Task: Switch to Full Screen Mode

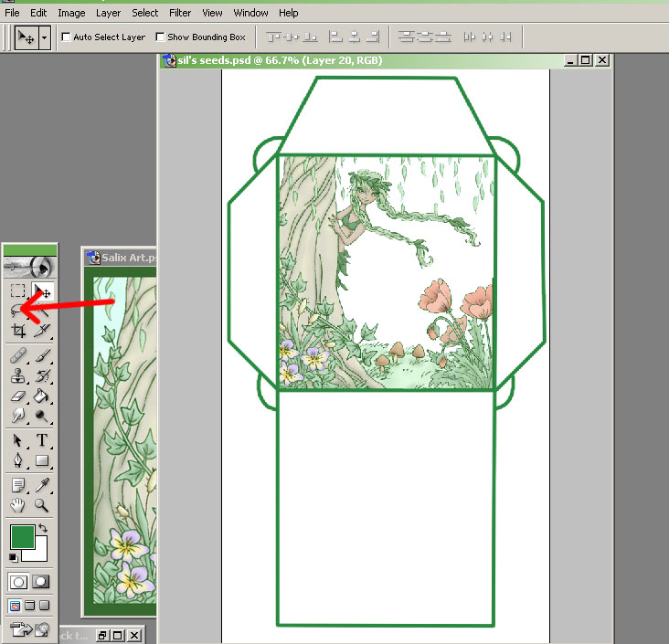Action: tap(45, 606)
